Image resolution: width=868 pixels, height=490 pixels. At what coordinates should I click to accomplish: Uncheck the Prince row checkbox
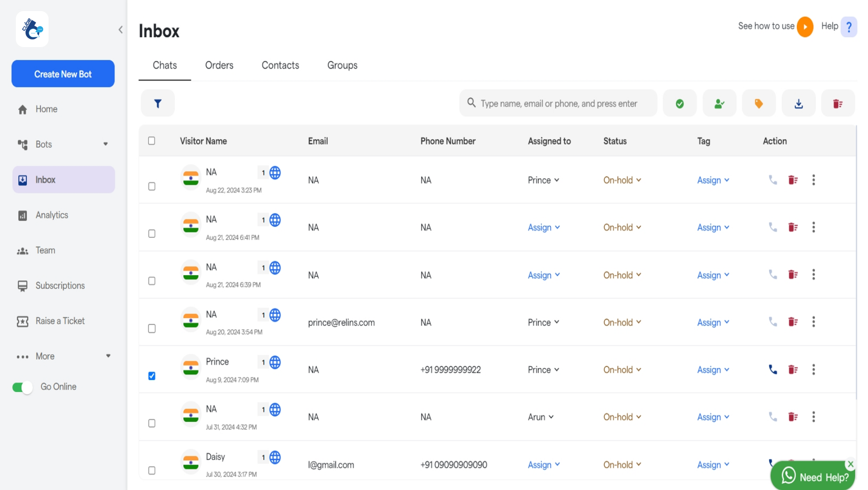pos(152,376)
